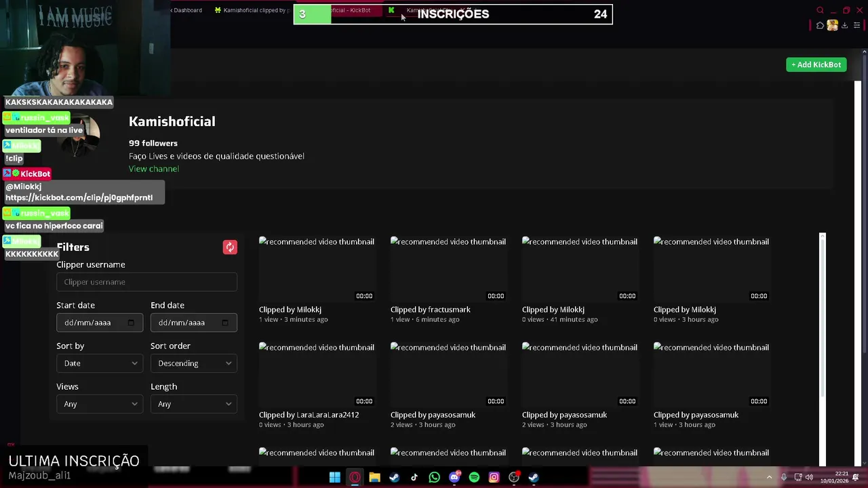Viewport: 868px width, 488px height.
Task: Click 'Clipped by LaraLaraLara2412' text
Action: pyautogui.click(x=309, y=415)
